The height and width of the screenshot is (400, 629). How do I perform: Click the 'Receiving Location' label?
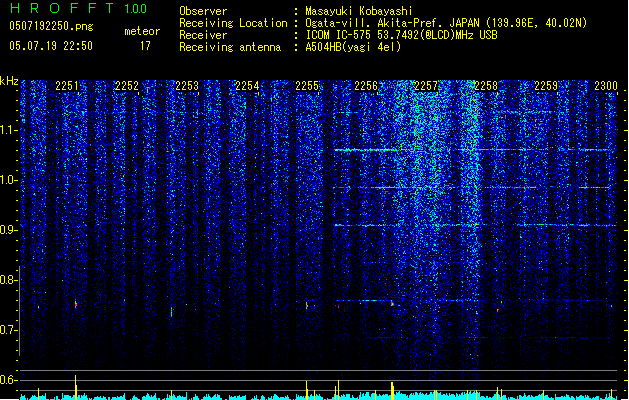coord(233,23)
